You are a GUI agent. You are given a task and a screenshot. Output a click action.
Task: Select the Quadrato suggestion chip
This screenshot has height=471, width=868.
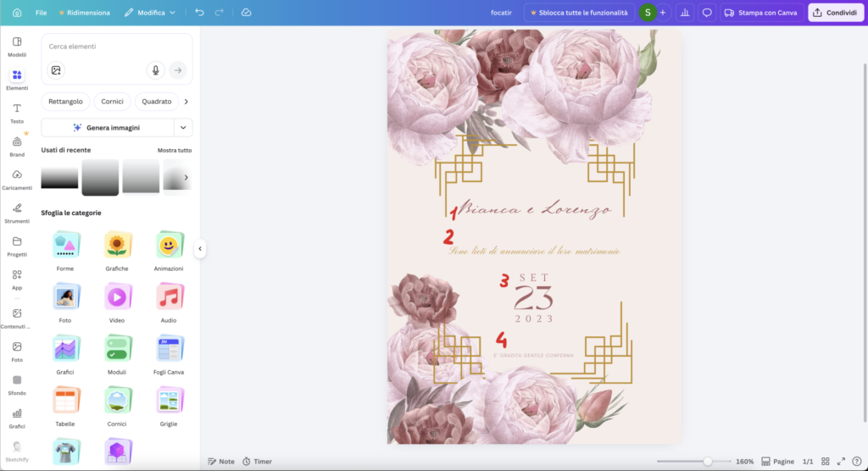[157, 102]
